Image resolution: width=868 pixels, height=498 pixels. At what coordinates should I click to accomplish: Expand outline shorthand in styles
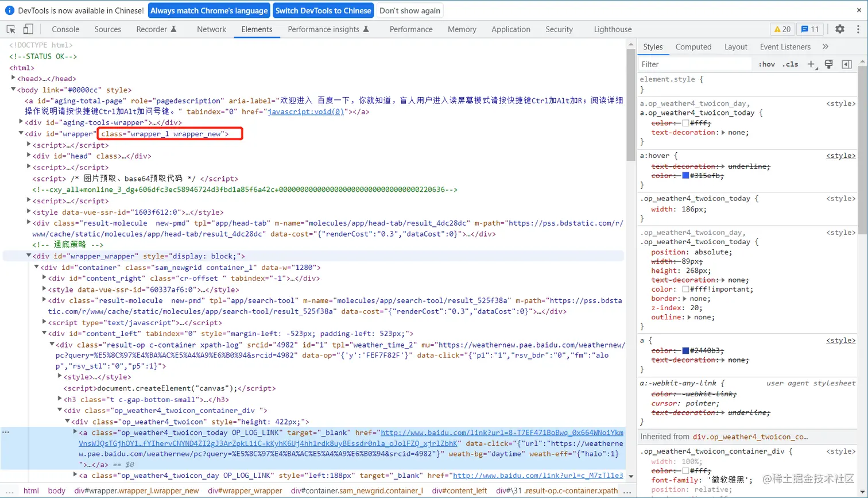[689, 317]
